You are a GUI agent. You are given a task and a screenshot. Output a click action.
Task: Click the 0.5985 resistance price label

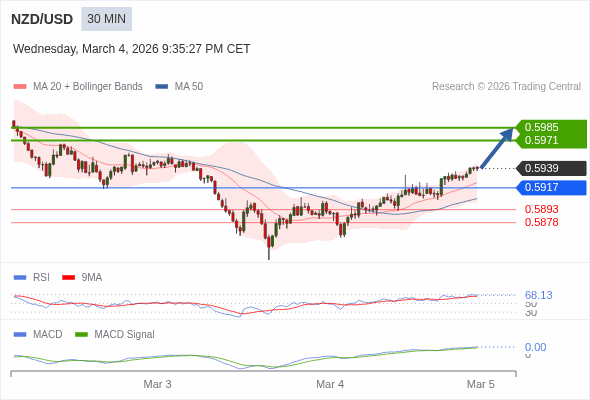[541, 127]
